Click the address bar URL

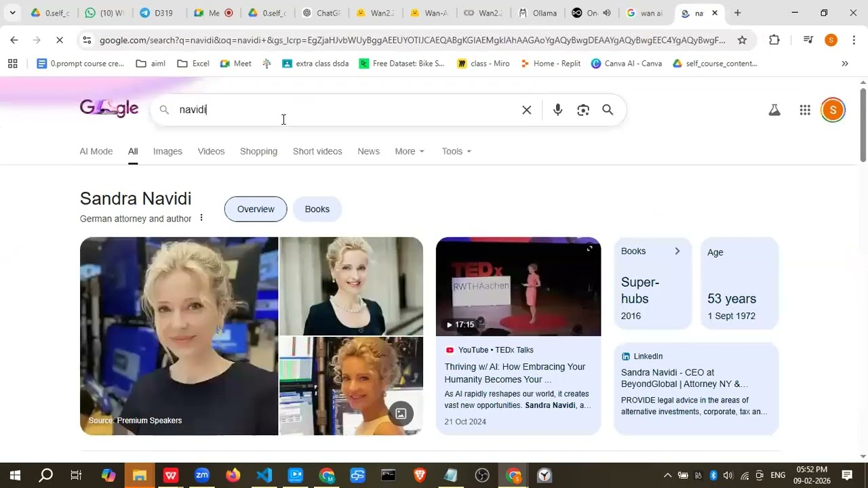tap(412, 40)
